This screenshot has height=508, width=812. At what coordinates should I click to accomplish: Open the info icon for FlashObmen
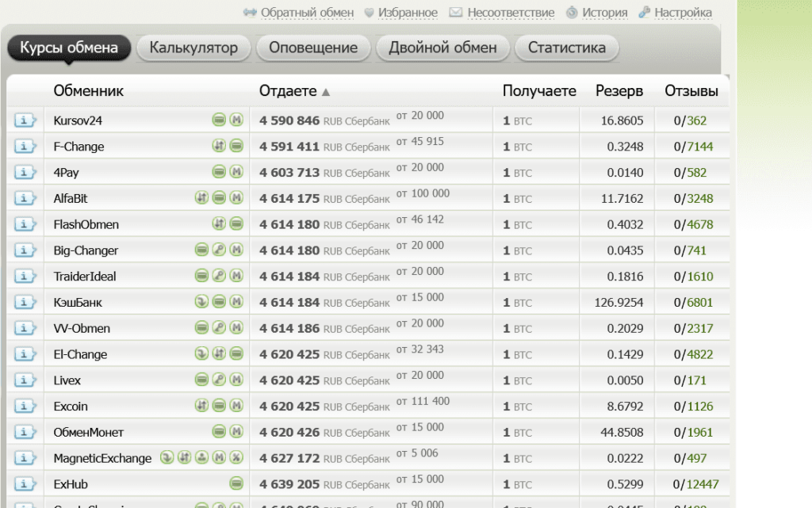point(25,224)
